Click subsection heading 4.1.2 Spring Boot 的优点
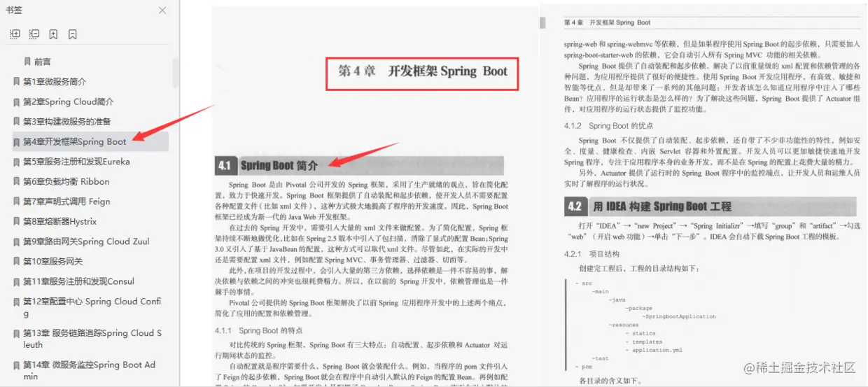 [x=608, y=126]
